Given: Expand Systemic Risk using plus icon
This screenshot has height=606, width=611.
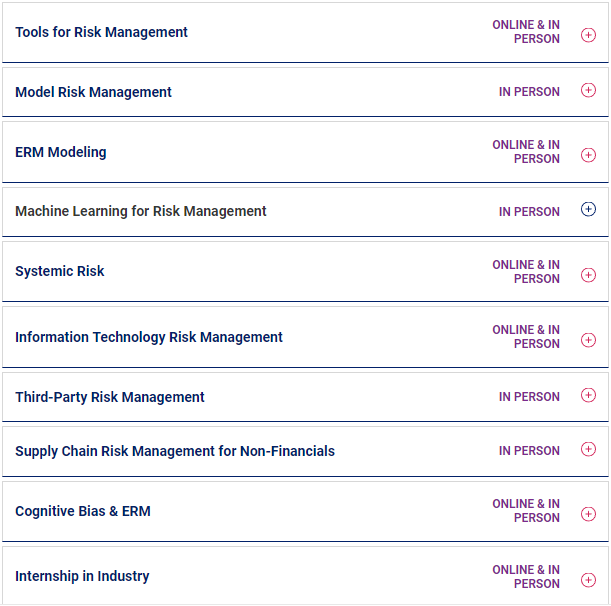Looking at the screenshot, I should [x=588, y=275].
